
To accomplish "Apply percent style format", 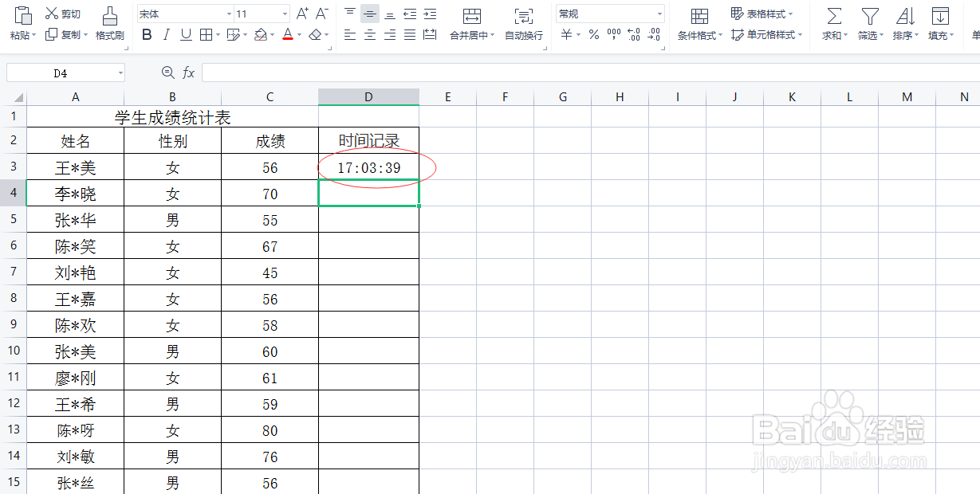I will coord(594,34).
